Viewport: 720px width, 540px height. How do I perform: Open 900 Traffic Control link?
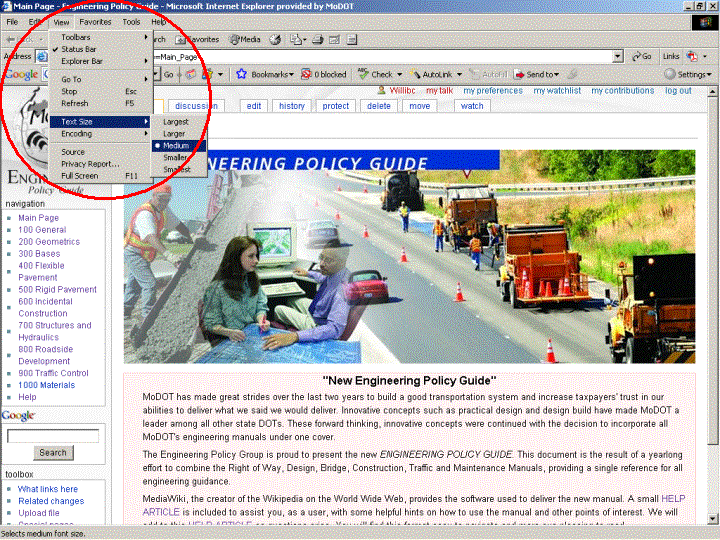point(53,373)
